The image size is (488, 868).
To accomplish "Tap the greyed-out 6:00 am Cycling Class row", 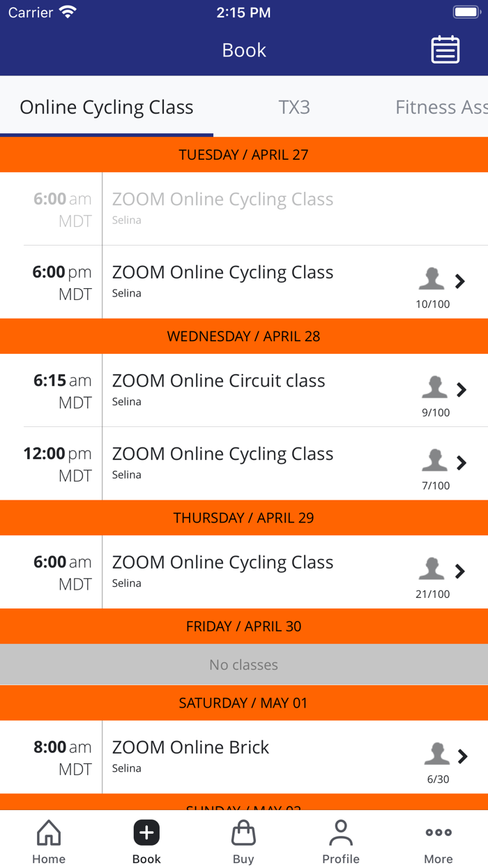I will point(244,208).
